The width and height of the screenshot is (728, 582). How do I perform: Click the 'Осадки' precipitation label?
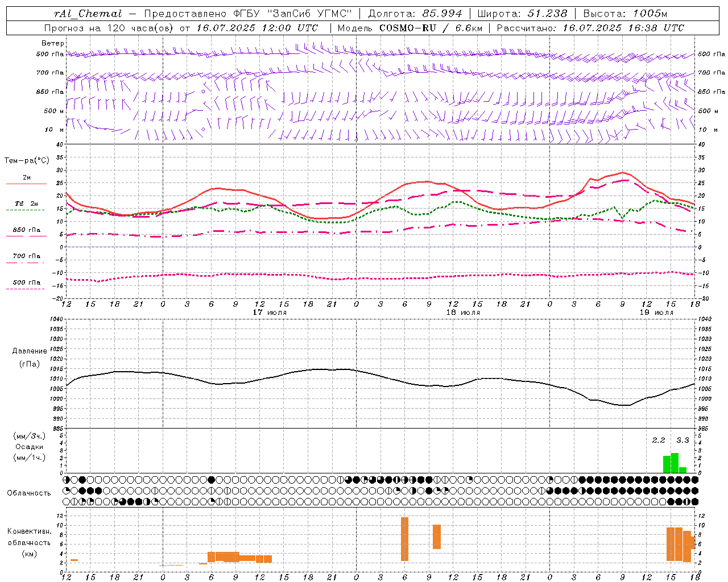pos(30,447)
